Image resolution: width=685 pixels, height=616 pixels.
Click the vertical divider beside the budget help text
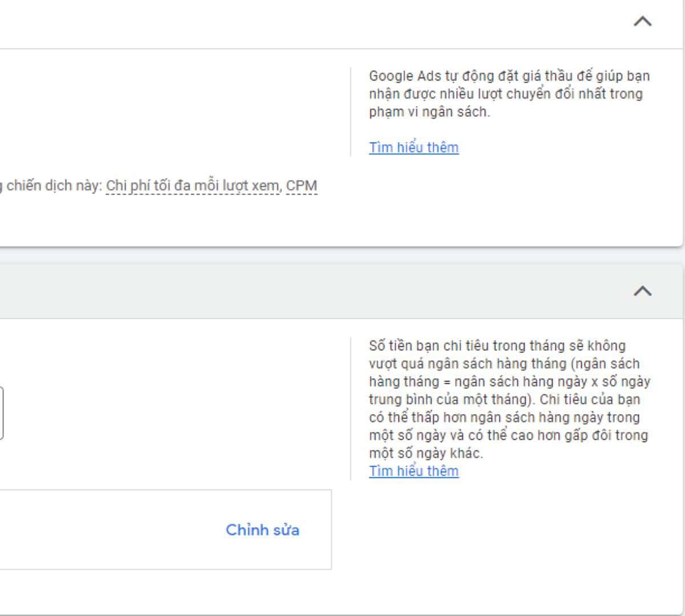point(350,408)
